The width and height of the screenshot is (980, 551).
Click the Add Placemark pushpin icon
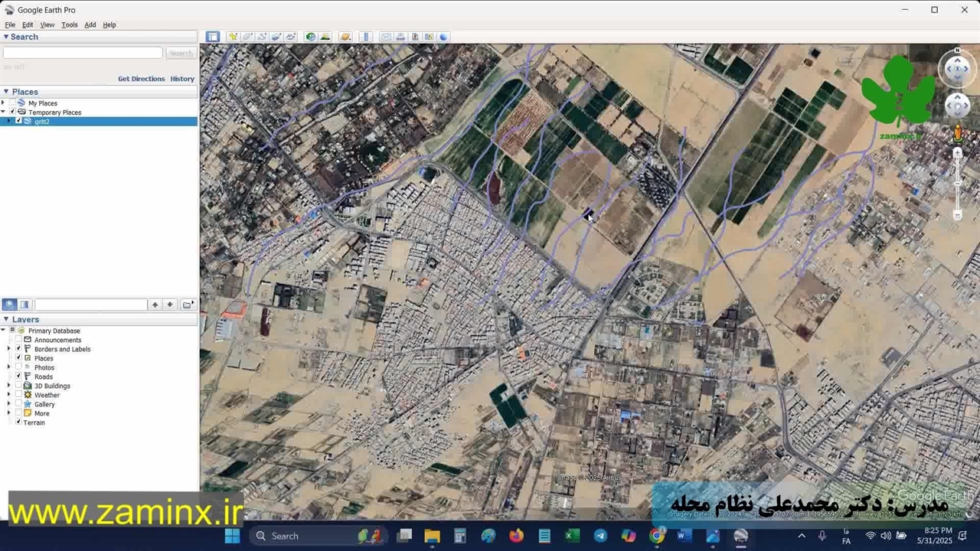click(x=233, y=37)
